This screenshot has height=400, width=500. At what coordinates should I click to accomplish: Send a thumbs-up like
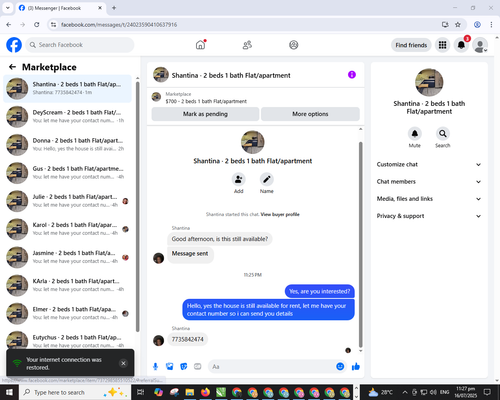click(x=356, y=367)
